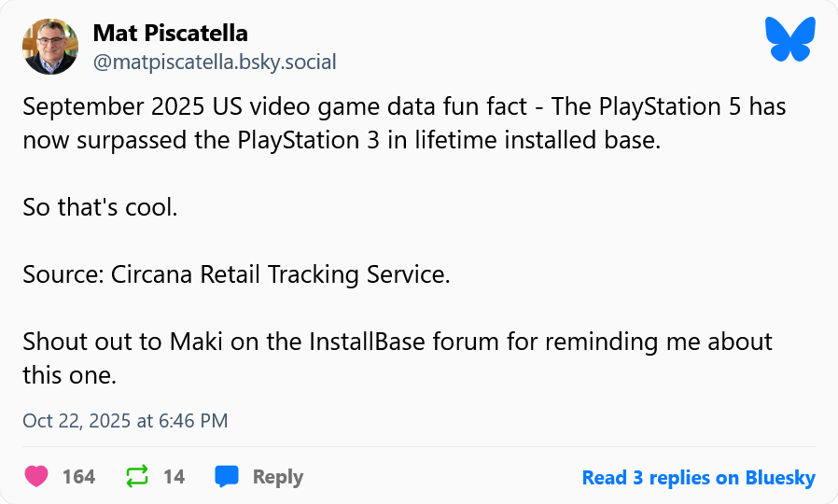Click the blue reply speech bubble icon
Image resolution: width=838 pixels, height=504 pixels.
(227, 477)
